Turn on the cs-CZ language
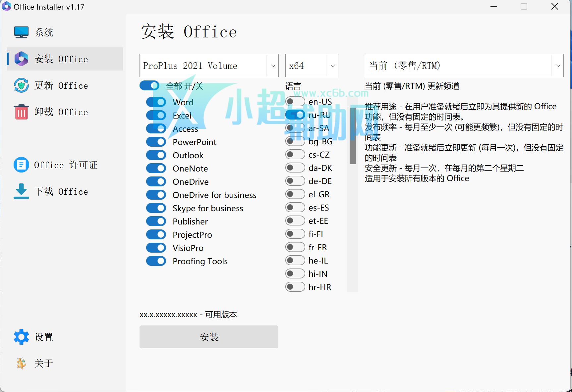The height and width of the screenshot is (392, 572). click(x=295, y=154)
